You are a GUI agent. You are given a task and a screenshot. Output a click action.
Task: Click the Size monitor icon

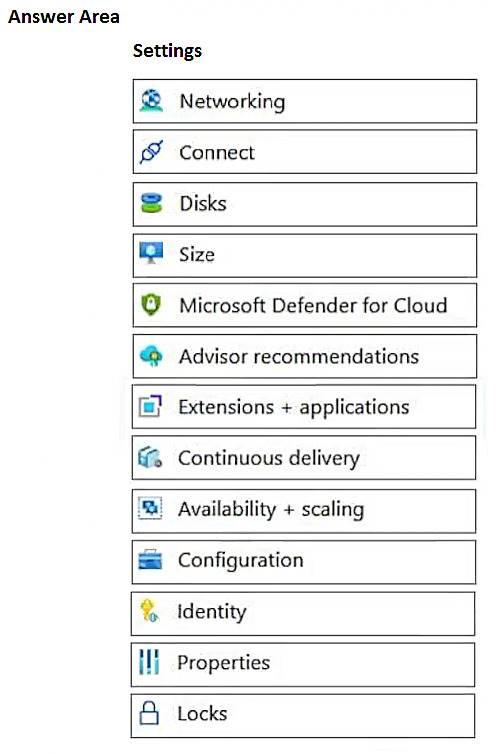151,253
